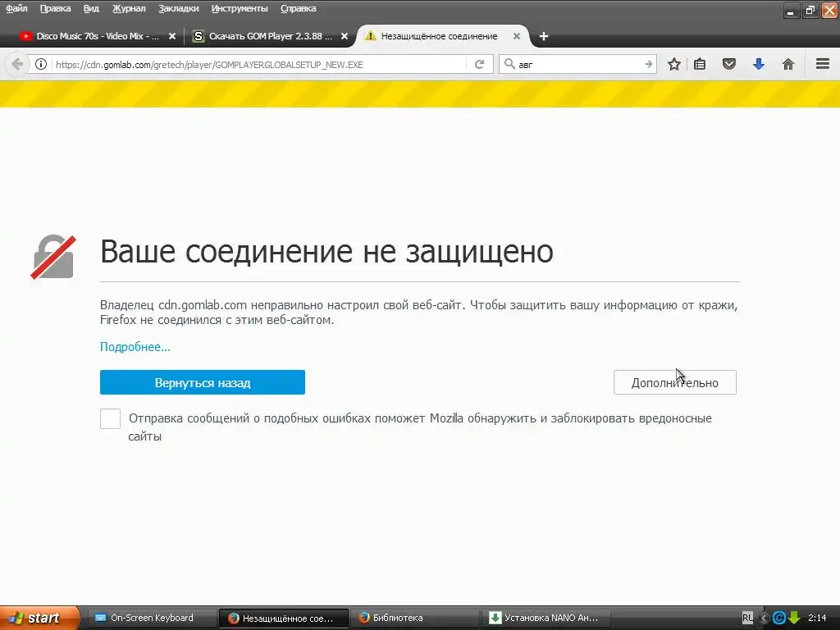Open the Справка menu
The width and height of the screenshot is (840, 630).
pyautogui.click(x=299, y=8)
